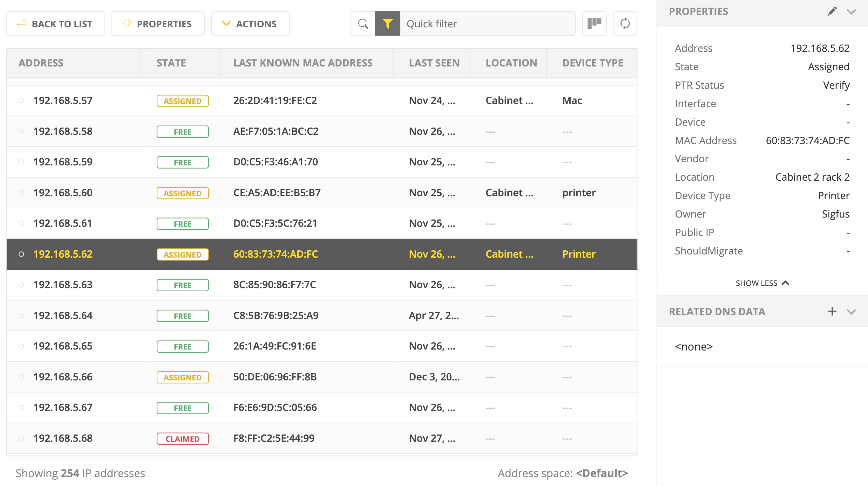Screen dimensions: 868x486
Task: Click the pencil edit properties icon
Action: [x=831, y=11]
